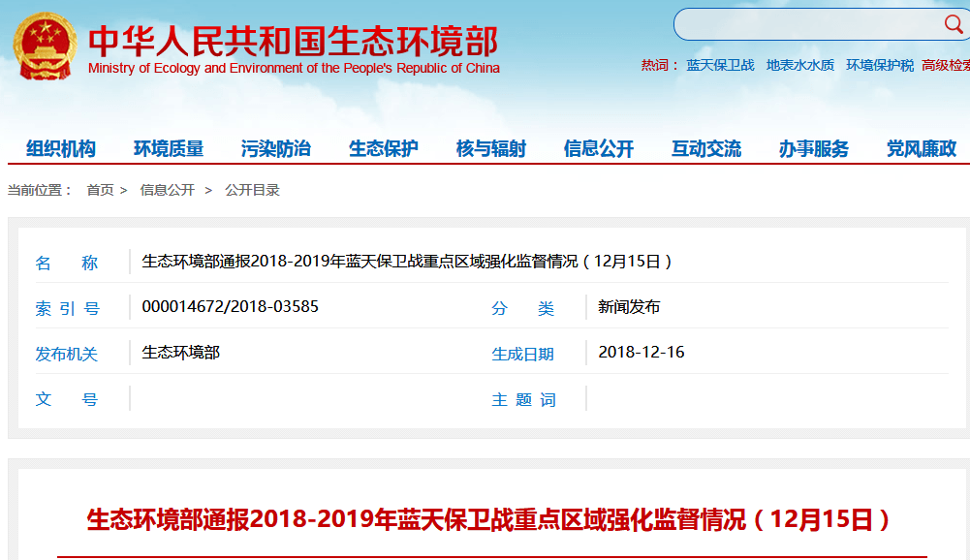The image size is (970, 560).
Task: Open the 互动交流 menu item
Action: (x=706, y=148)
